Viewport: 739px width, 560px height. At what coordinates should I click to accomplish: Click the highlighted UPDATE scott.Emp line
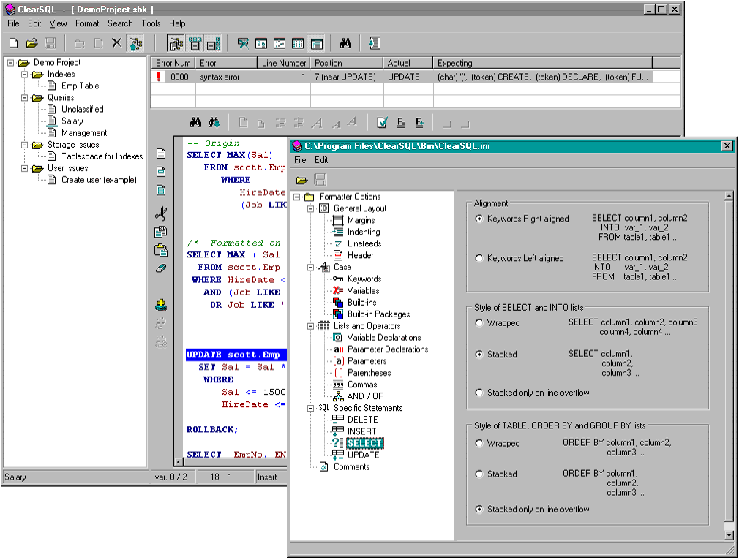tap(236, 355)
